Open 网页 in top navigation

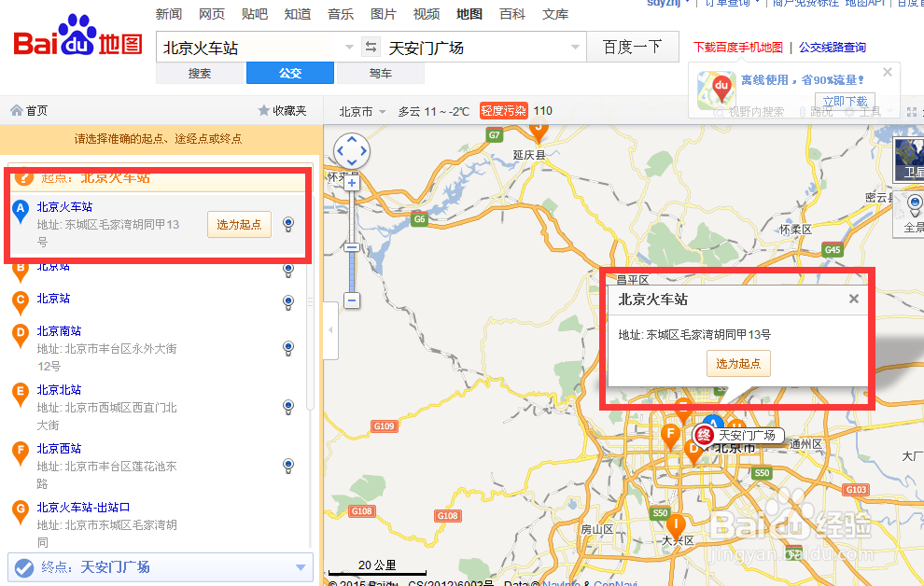(212, 14)
